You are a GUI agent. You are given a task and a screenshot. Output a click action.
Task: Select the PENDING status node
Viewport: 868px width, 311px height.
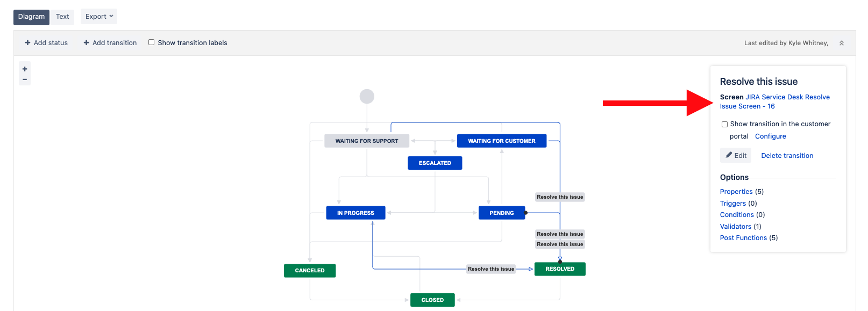coord(501,212)
